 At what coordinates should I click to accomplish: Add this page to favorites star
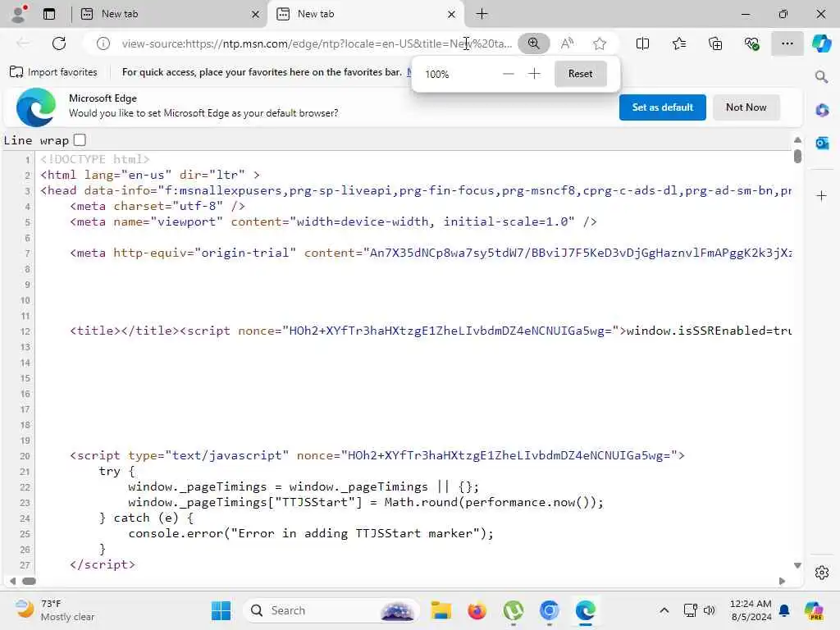(600, 43)
